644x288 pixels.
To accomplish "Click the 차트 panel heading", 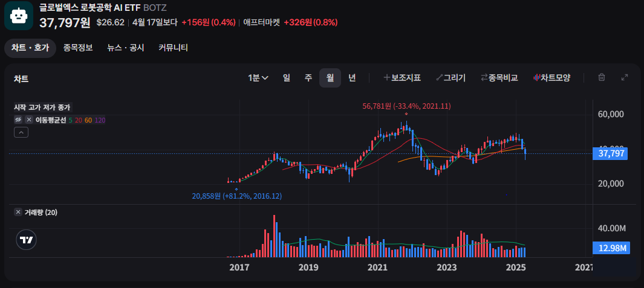I will pos(21,78).
